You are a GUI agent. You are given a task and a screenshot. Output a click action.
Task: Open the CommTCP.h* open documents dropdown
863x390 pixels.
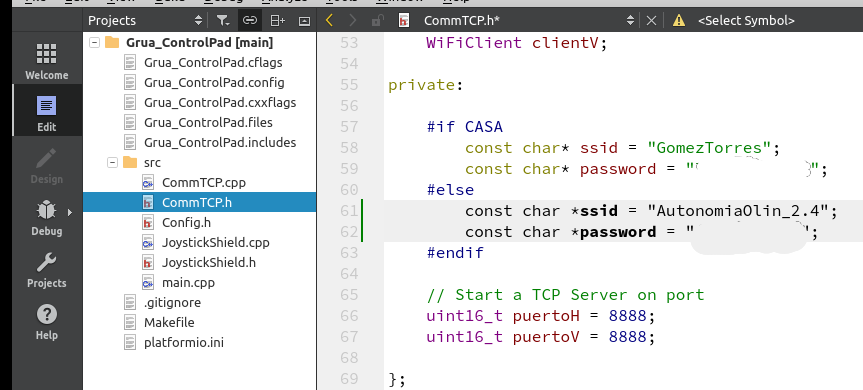point(529,21)
